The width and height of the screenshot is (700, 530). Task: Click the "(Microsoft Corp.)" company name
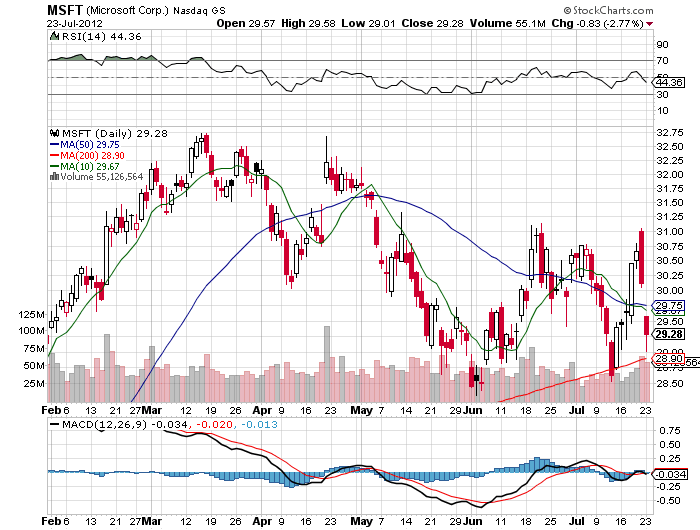127,10
